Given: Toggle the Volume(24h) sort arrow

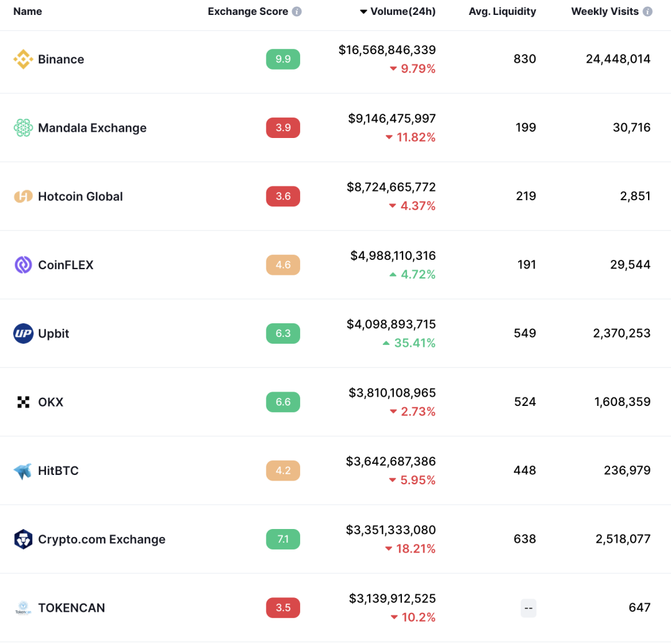Looking at the screenshot, I should click(363, 12).
